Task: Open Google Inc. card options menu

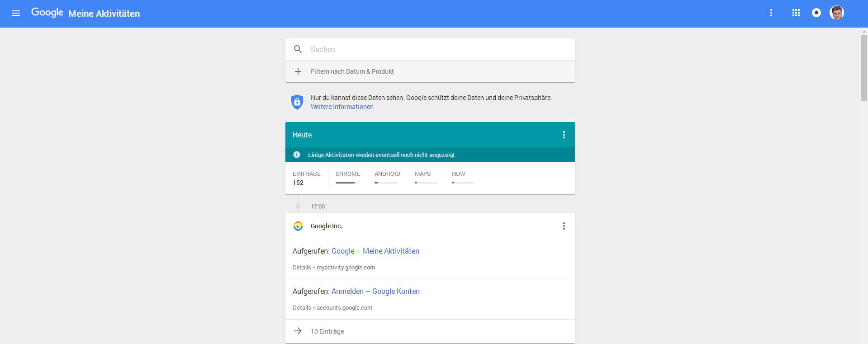Action: coord(564,226)
